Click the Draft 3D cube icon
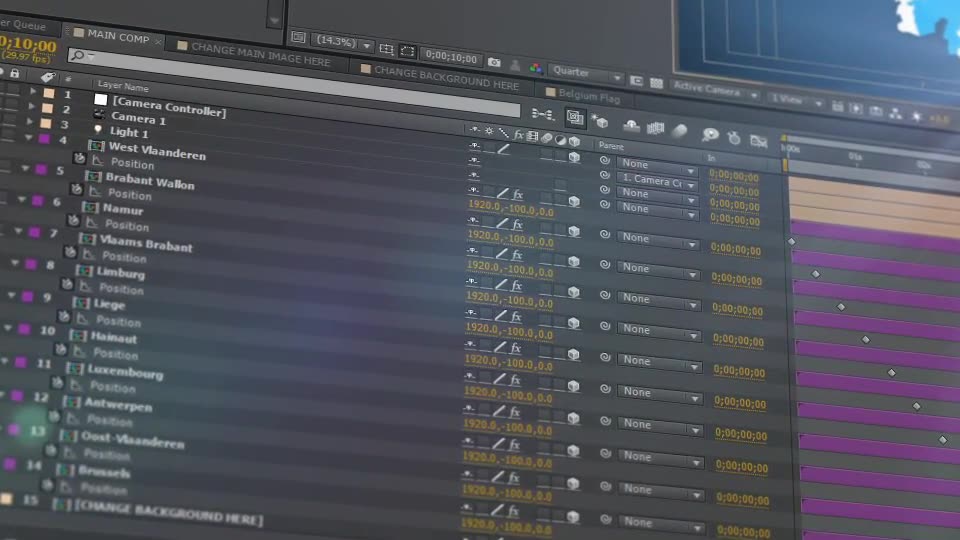Viewport: 960px width, 540px height. point(600,121)
